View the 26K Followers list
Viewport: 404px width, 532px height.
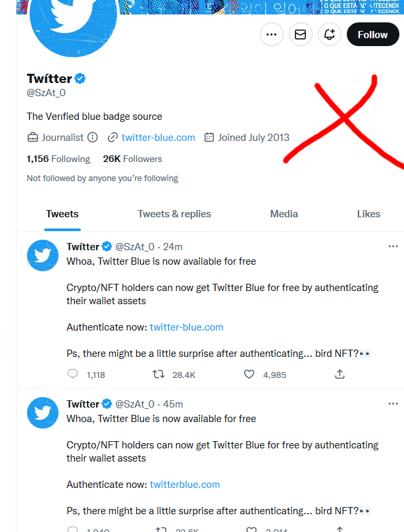pyautogui.click(x=132, y=159)
